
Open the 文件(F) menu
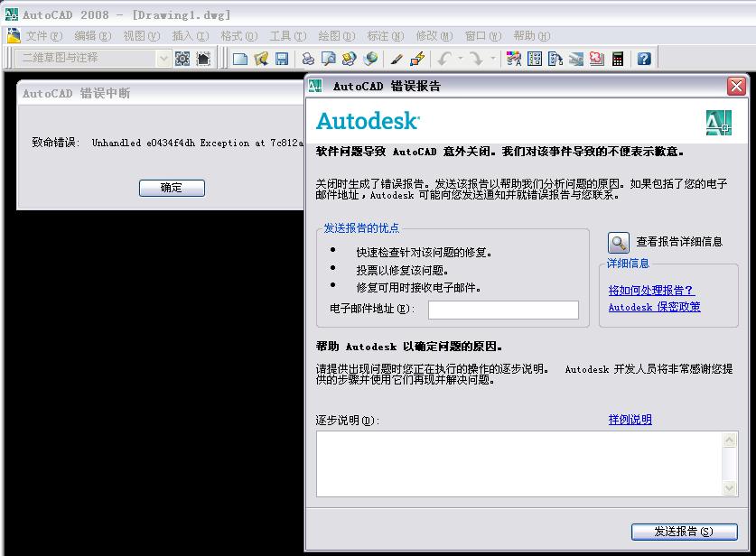[x=44, y=36]
